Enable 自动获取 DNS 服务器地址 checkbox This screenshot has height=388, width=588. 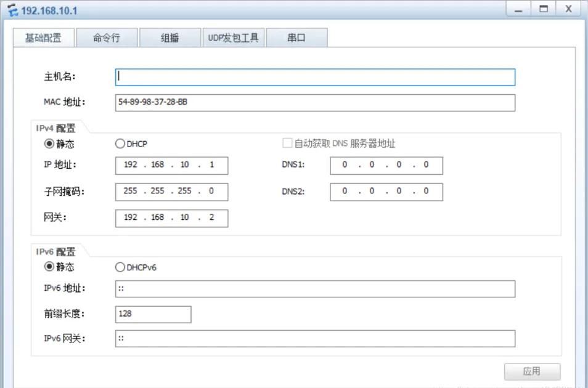[x=287, y=143]
